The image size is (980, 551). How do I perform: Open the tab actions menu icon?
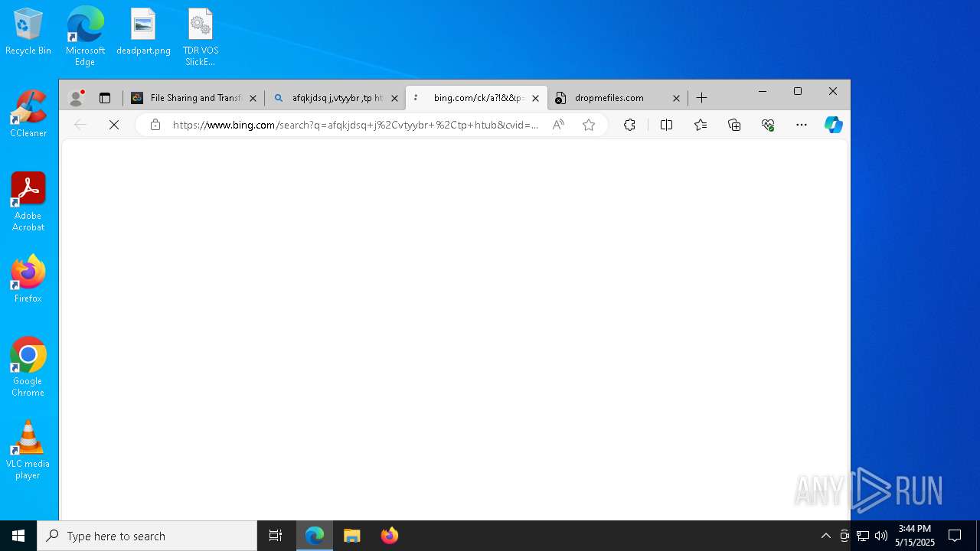tap(105, 98)
